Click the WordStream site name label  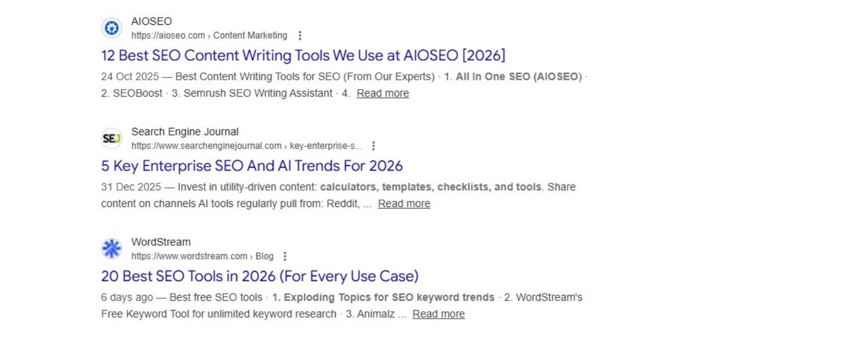(x=161, y=242)
